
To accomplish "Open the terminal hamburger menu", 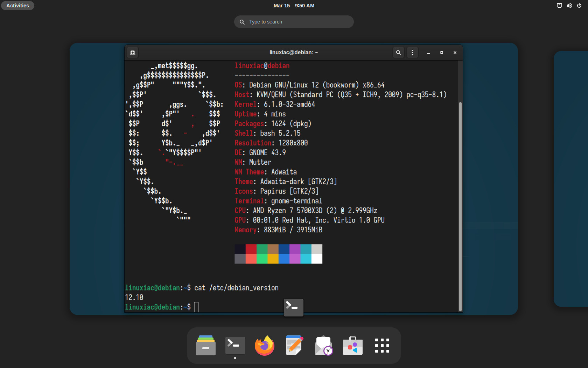I will pos(412,53).
